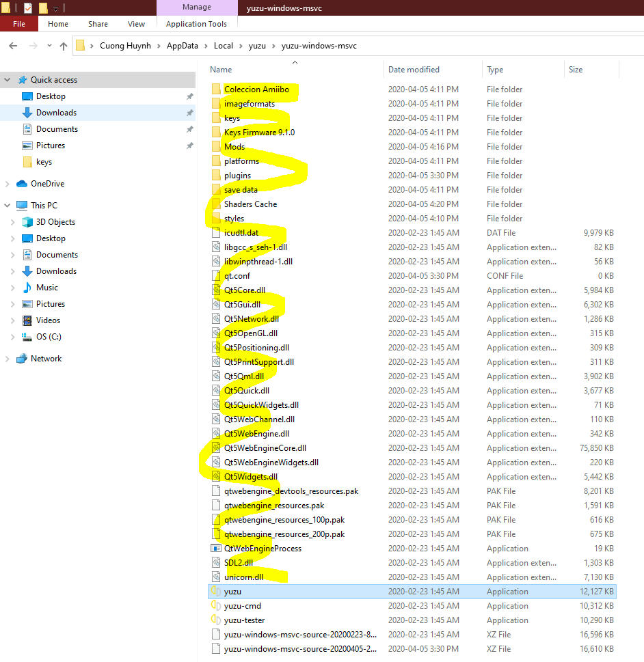The height and width of the screenshot is (662, 644).
Task: Expand chevron after Local in path
Action: tap(241, 46)
